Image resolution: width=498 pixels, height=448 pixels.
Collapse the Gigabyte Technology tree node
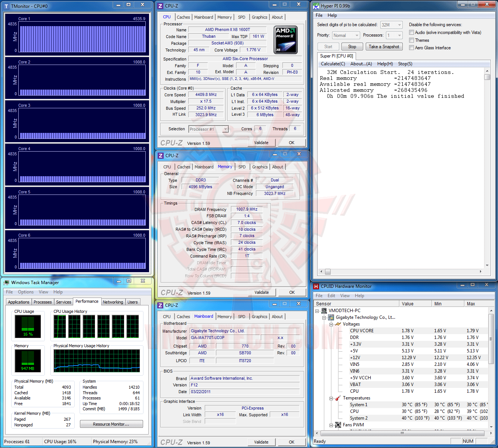click(324, 317)
